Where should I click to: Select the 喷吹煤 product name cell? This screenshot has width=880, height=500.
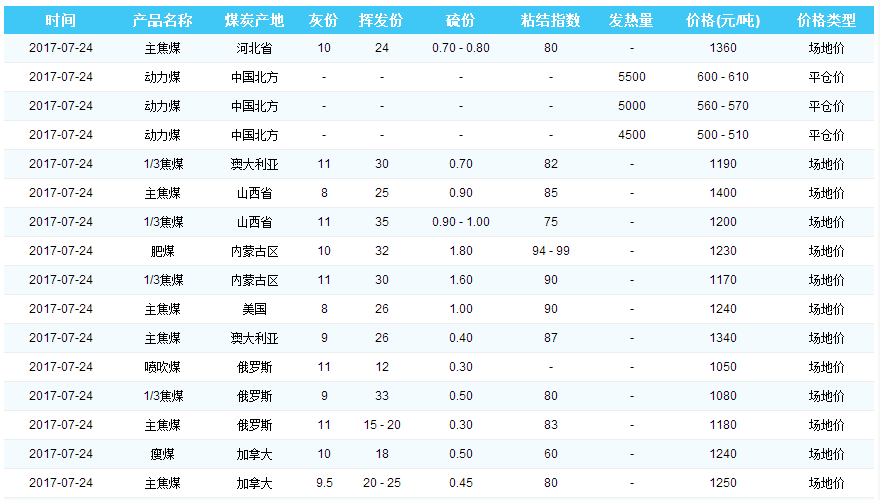pos(162,367)
